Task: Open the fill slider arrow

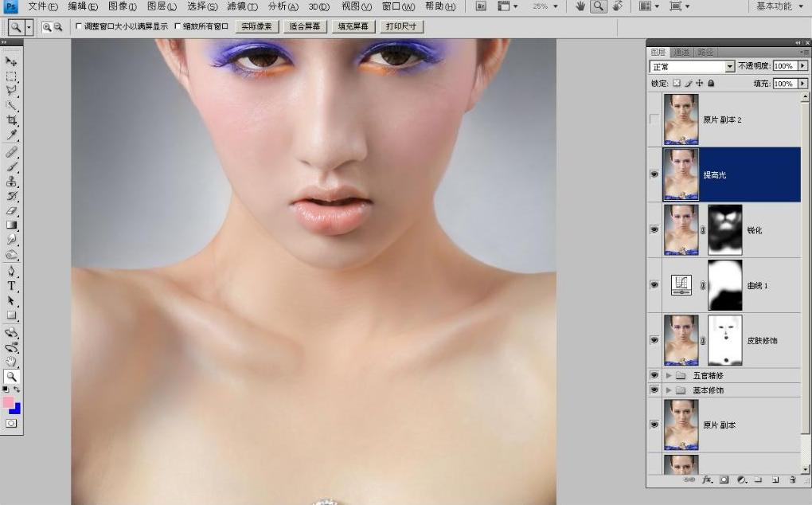Action: pyautogui.click(x=802, y=84)
